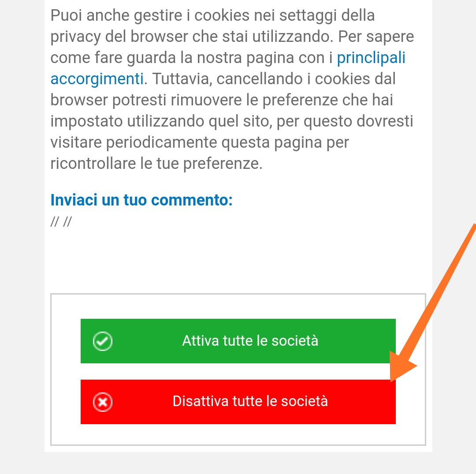Screen dimensions: 476x474
Task: Click the 'Disattiva tutte le società' label text
Action: [x=250, y=401]
